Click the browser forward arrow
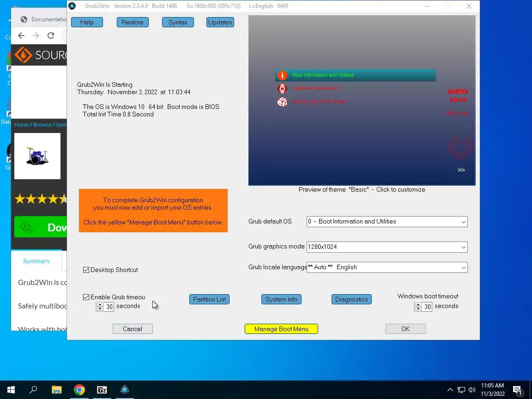The height and width of the screenshot is (399, 532). click(36, 36)
